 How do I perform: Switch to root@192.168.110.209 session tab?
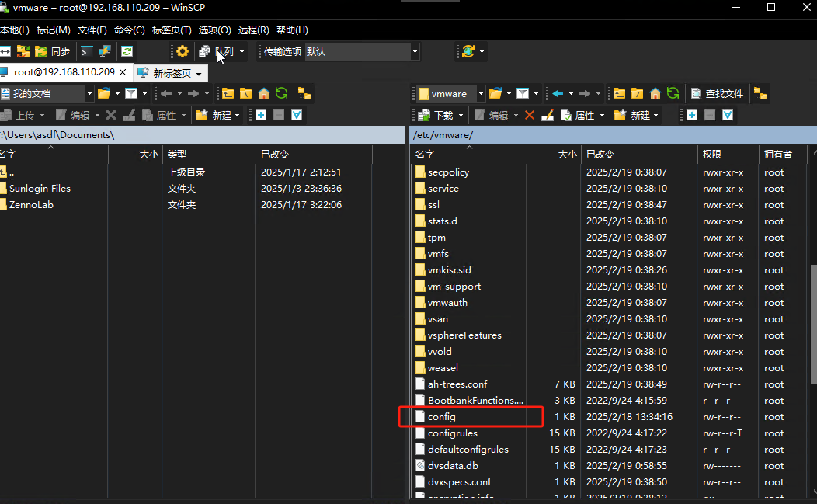tap(64, 72)
